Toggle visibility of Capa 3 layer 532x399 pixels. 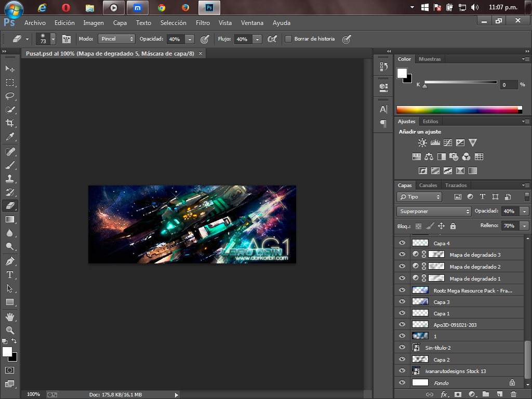[402, 302]
